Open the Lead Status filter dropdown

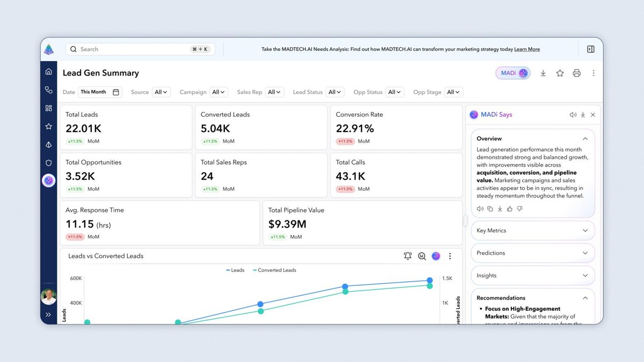(x=335, y=92)
